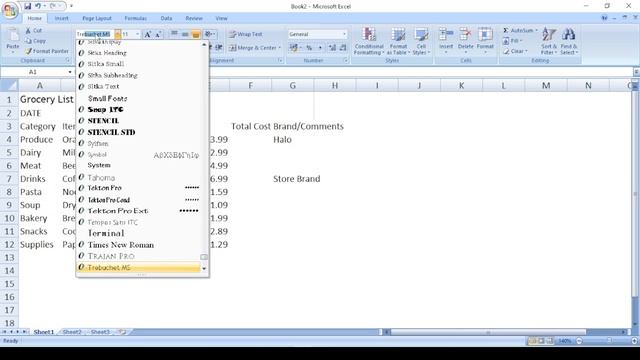Pick Snap ITC in the font list
Image resolution: width=640 pixels, height=360 pixels.
[138, 109]
